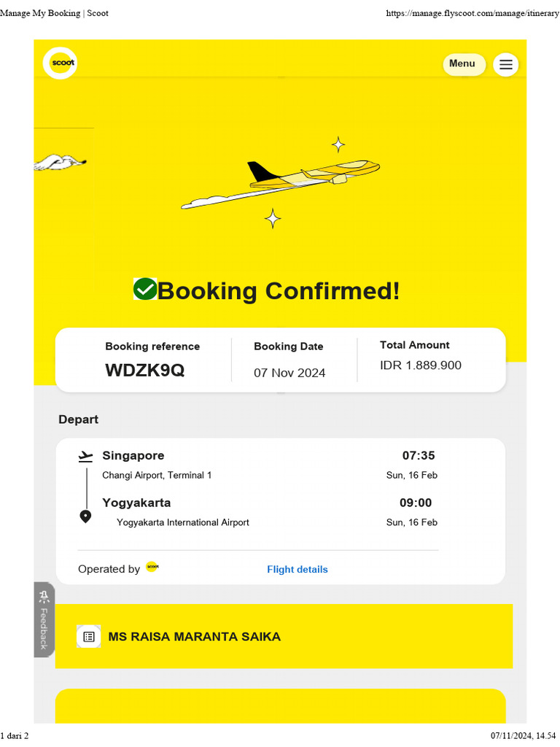Screen dimensions: 560x747
Task: Open the Flight details link
Action: (x=297, y=569)
